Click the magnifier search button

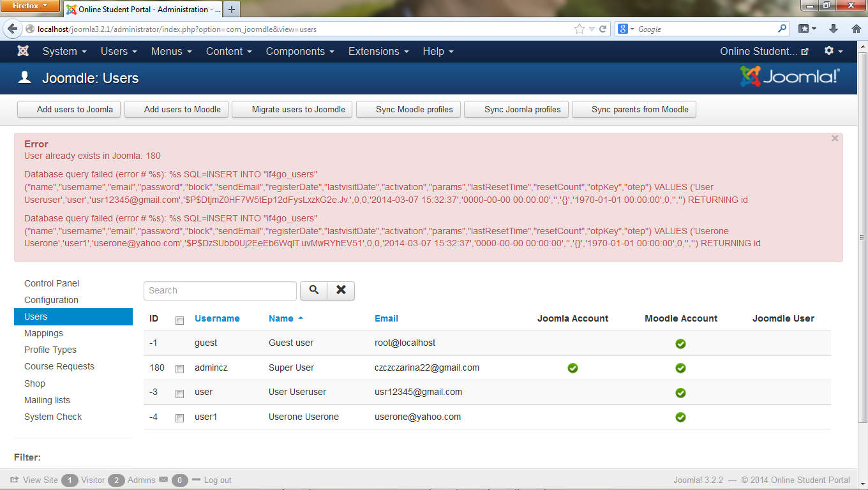click(x=313, y=290)
